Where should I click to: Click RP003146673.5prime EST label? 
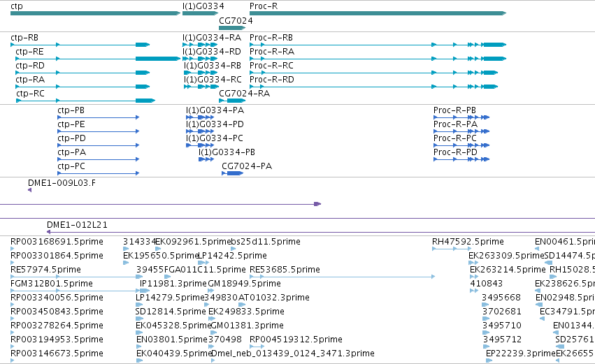click(57, 354)
